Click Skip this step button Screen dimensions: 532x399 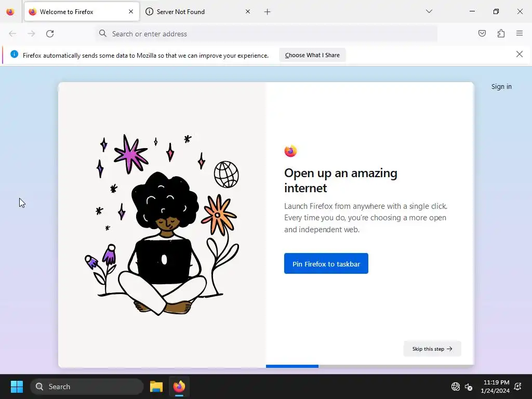pyautogui.click(x=432, y=349)
